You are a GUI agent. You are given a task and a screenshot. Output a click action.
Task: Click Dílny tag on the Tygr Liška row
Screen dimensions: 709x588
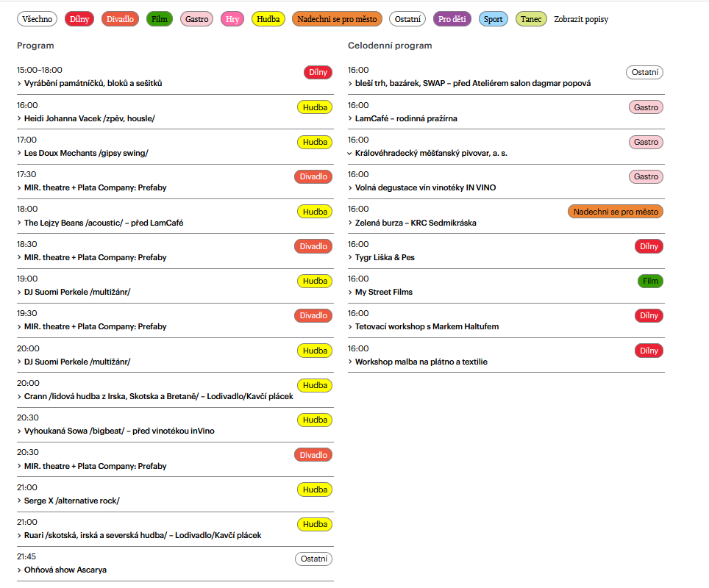point(649,246)
